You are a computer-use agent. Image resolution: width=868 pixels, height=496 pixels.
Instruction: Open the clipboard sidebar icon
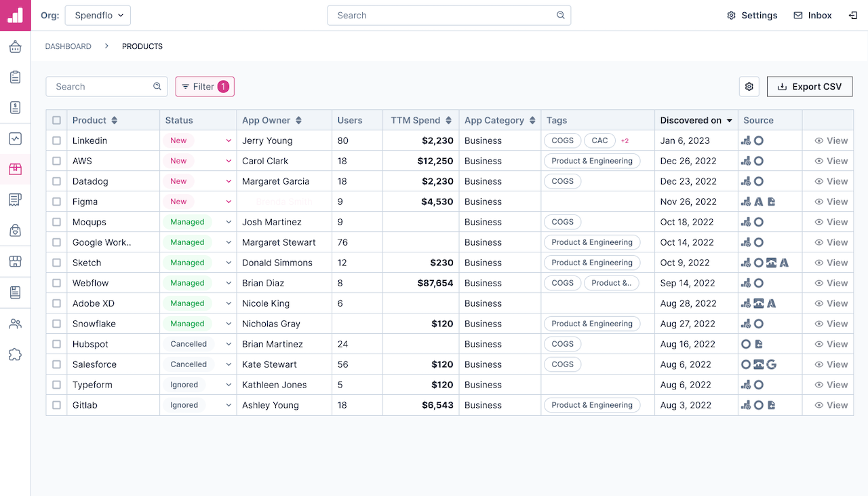click(x=15, y=77)
